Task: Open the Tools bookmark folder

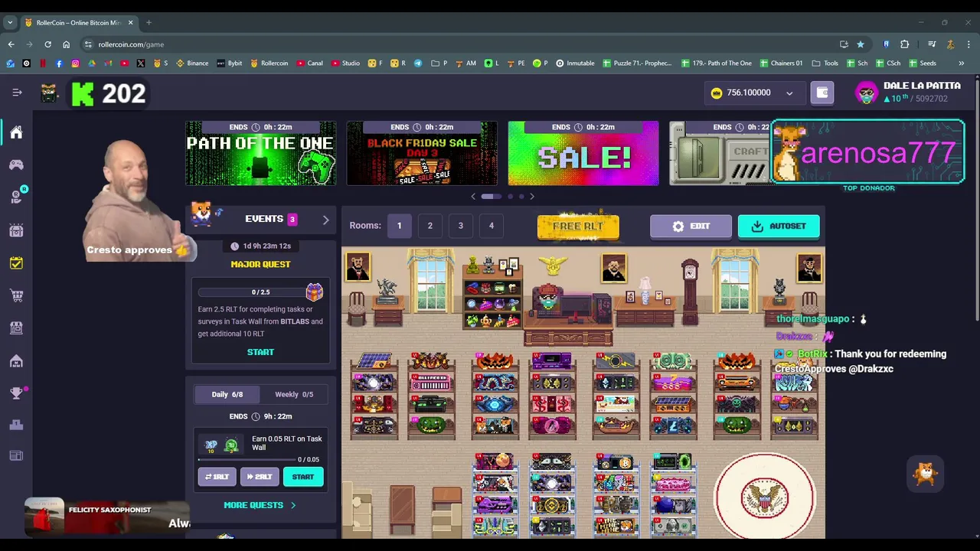Action: (825, 64)
